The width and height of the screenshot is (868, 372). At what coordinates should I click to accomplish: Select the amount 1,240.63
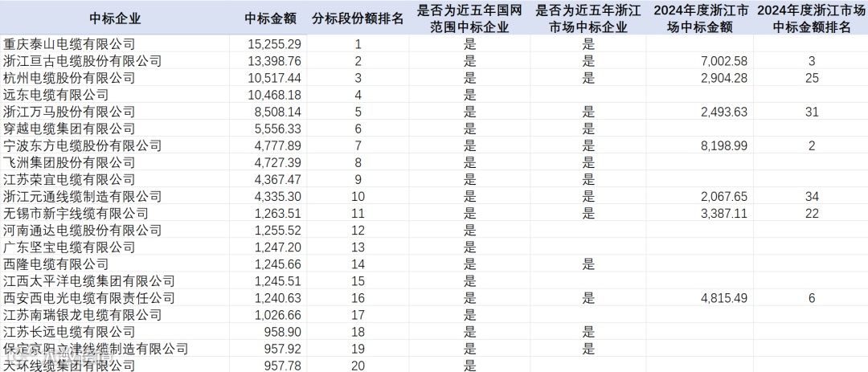278,298
